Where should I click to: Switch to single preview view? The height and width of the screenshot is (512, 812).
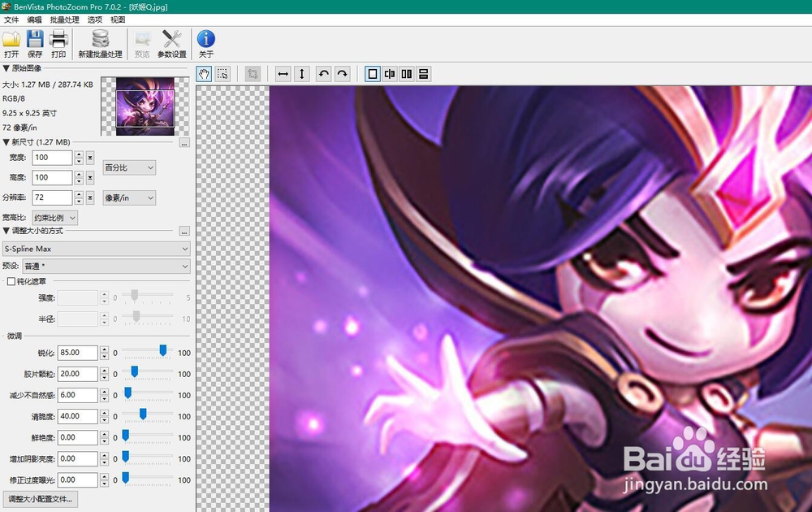373,74
